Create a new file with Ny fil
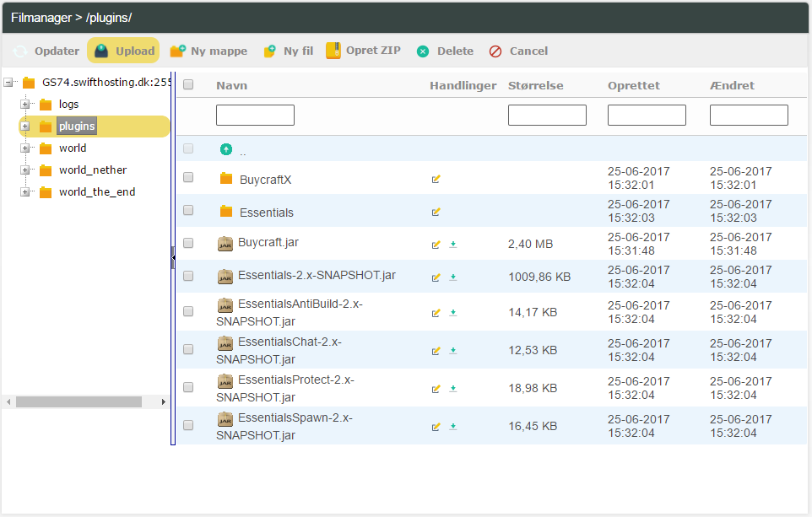 click(289, 51)
